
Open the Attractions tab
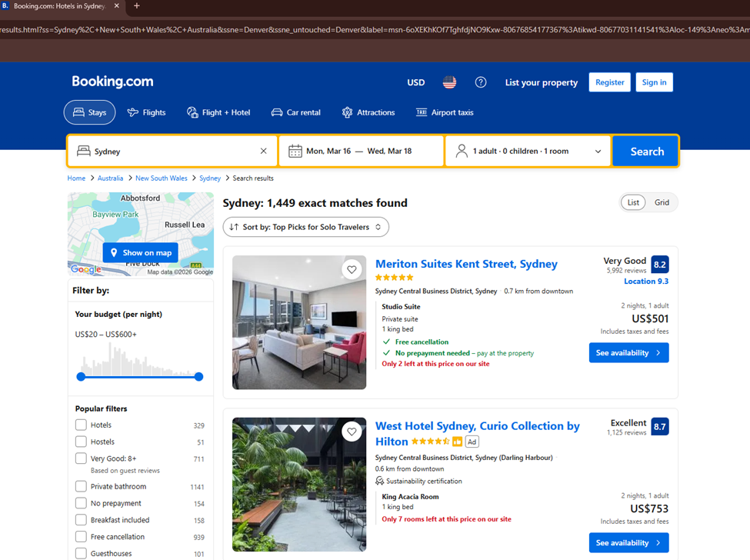pos(368,112)
